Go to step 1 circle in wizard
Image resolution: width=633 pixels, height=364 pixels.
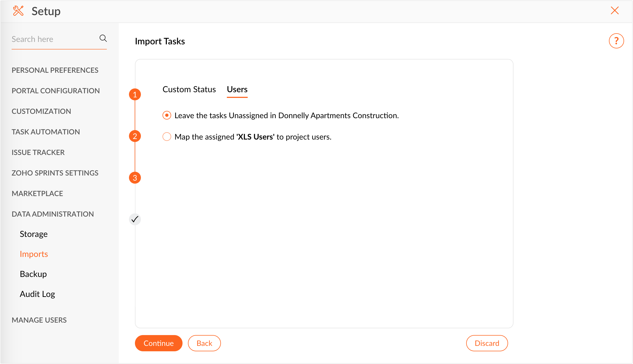point(135,95)
